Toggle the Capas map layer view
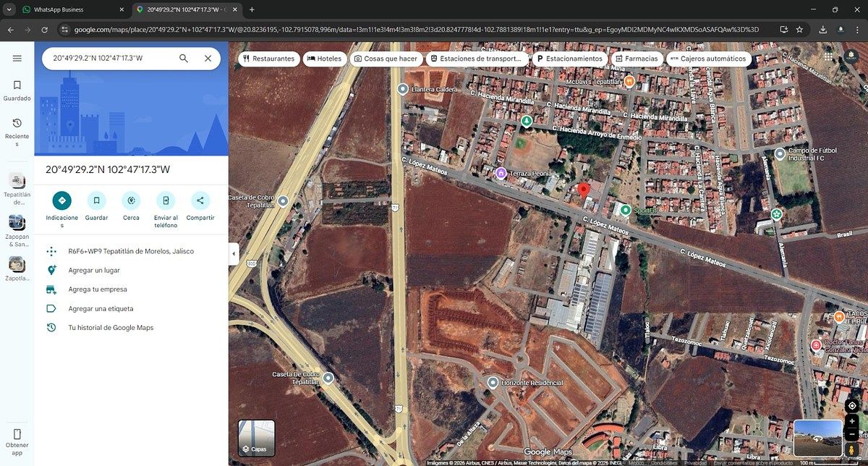Viewport: 868px width, 466px height. coord(256,439)
